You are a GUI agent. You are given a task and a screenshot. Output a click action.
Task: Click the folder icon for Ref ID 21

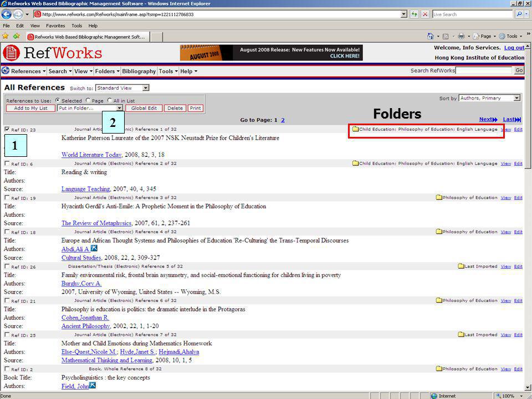[x=439, y=300]
